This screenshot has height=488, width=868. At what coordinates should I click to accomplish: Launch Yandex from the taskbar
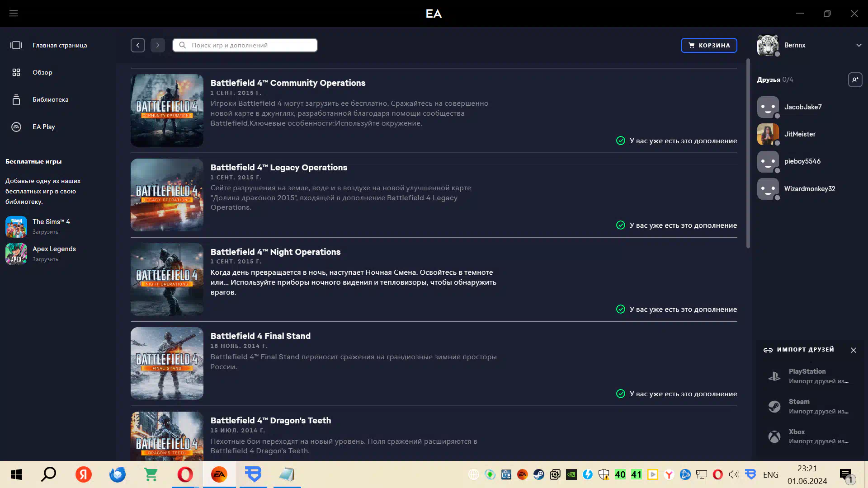[x=83, y=474]
